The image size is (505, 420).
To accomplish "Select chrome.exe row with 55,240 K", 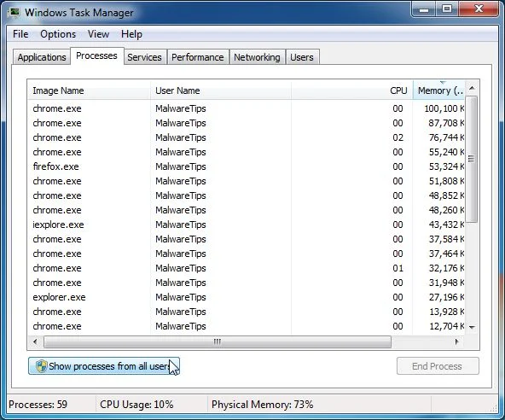I will click(x=246, y=152).
